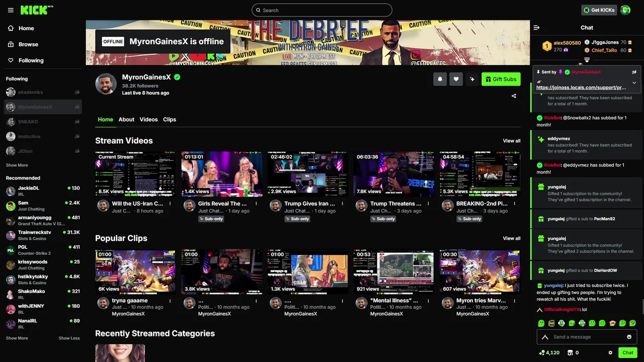This screenshot has height=362, width=644.
Task: Open options for Will the US-Iran video
Action: pyautogui.click(x=170, y=204)
